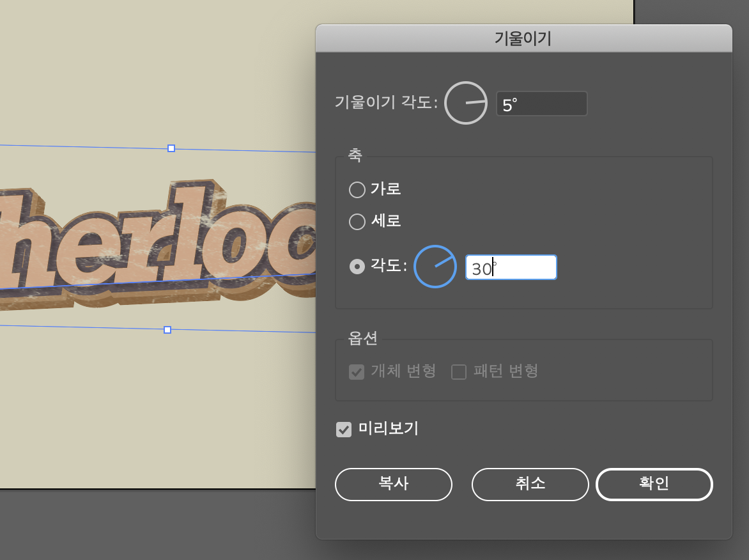749x560 pixels.
Task: Click the 취소 button
Action: pos(530,485)
